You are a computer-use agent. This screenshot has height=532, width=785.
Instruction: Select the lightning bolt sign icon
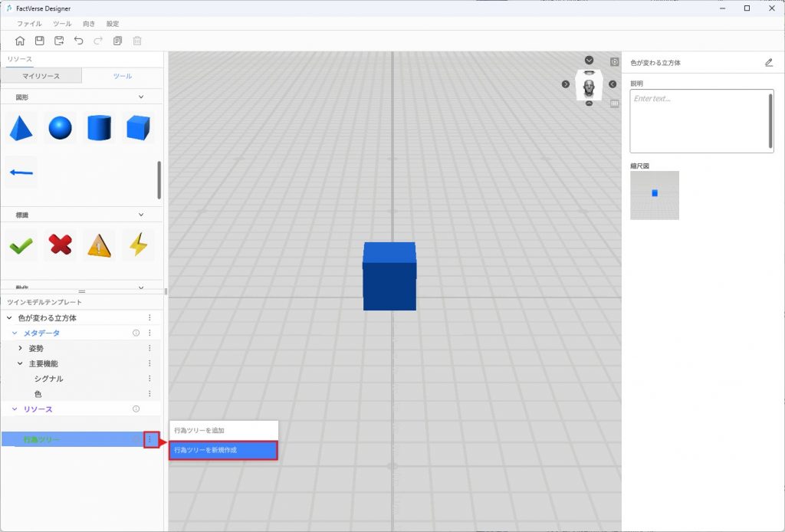(138, 245)
